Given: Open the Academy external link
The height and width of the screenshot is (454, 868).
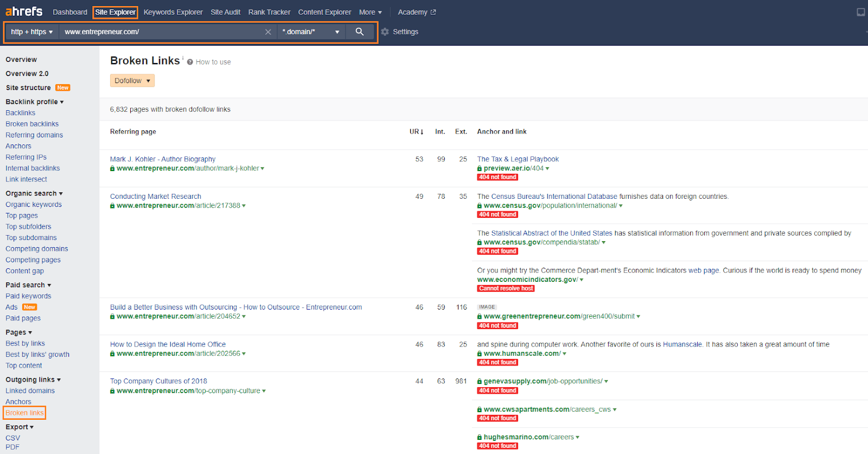Looking at the screenshot, I should click(417, 12).
